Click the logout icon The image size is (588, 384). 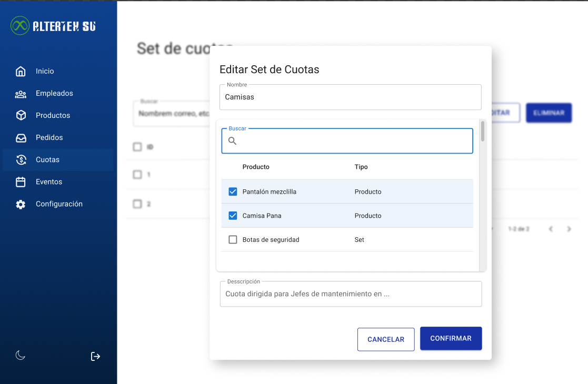click(x=95, y=356)
